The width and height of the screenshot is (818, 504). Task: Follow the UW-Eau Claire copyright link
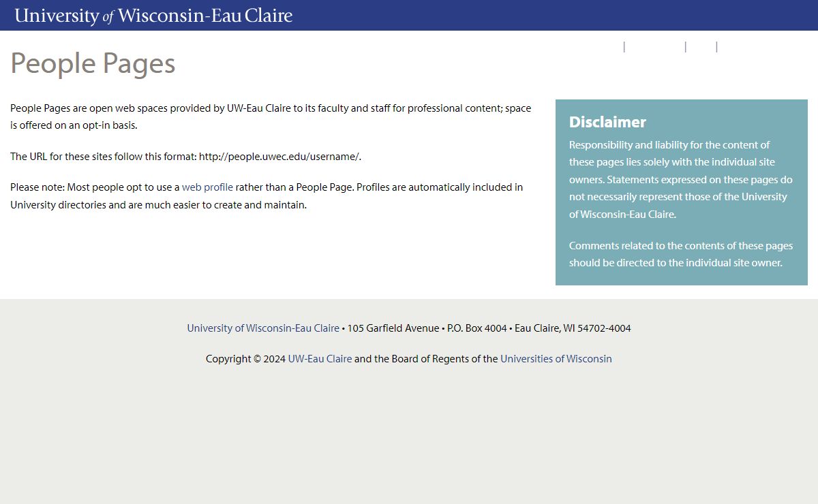click(x=320, y=359)
